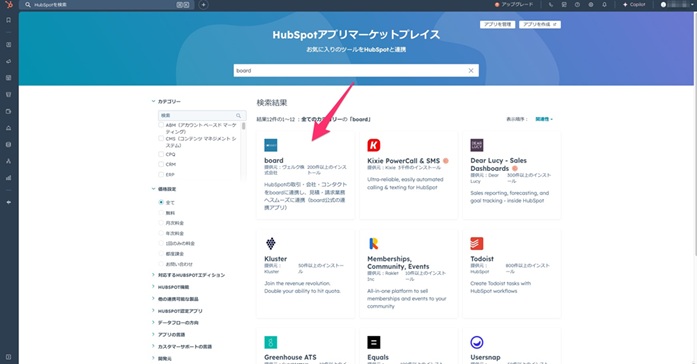Click the board app logo

point(271,145)
